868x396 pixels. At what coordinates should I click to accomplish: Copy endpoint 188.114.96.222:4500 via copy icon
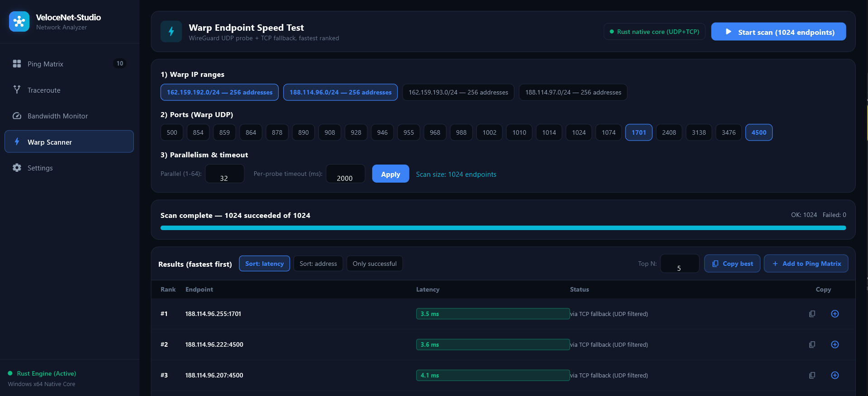(x=812, y=344)
